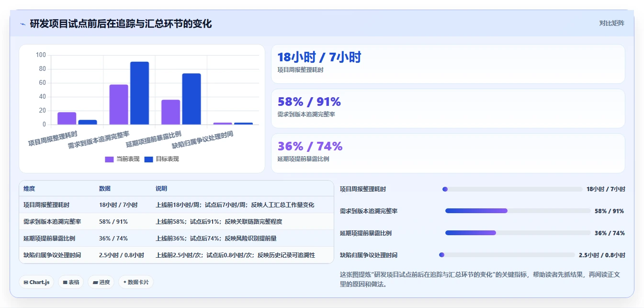Image resolution: width=644 pixels, height=308 pixels.
Task: Click the 缺陷归属争议处理时间 table row cell
Action: [52, 255]
